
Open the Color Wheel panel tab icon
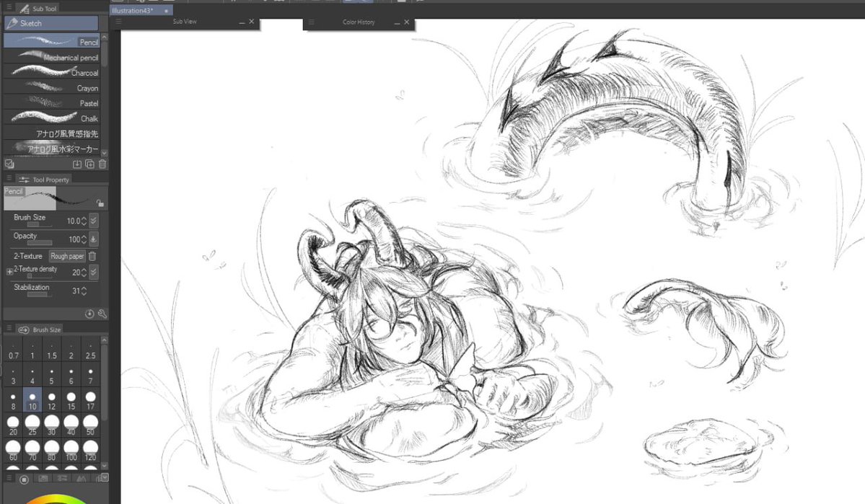coord(24,479)
